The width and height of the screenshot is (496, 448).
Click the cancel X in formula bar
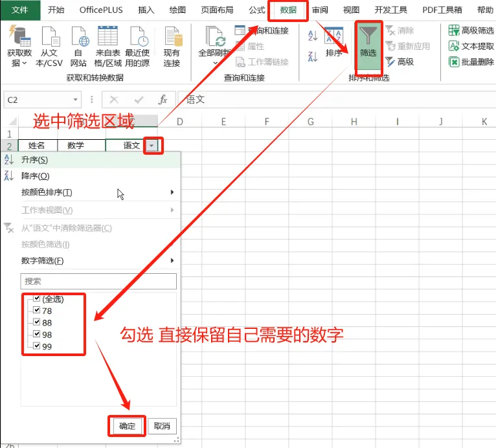[x=114, y=100]
